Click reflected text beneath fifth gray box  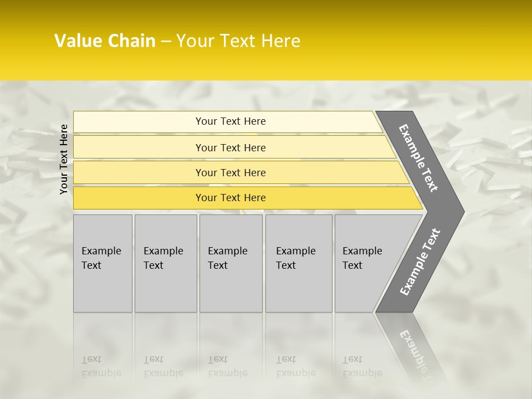tap(362, 366)
